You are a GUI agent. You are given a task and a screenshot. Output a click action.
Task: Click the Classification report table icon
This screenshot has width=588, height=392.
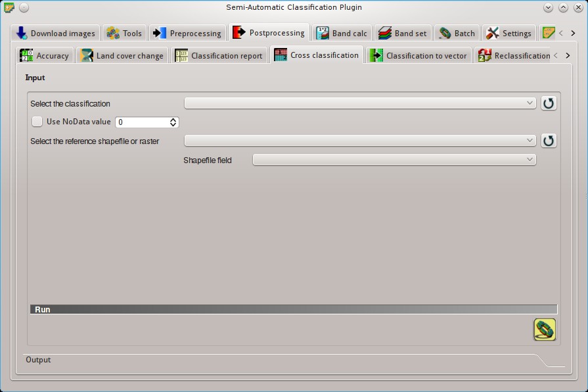point(181,55)
